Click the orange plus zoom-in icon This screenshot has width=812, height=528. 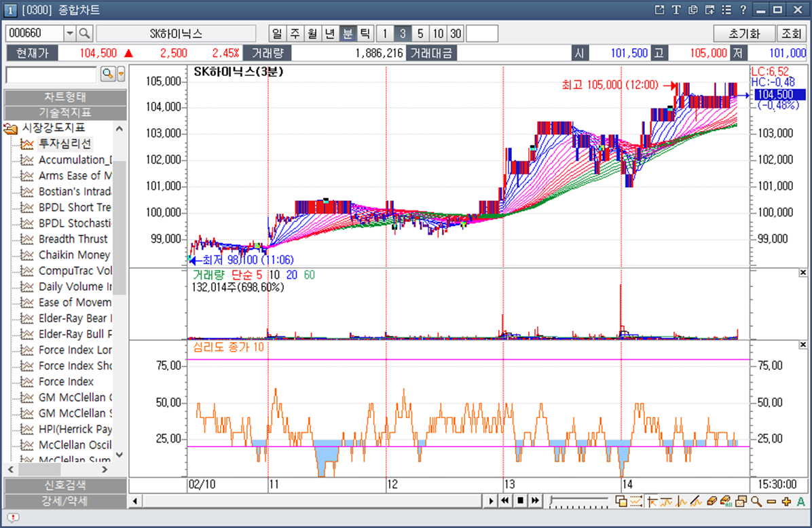(786, 502)
